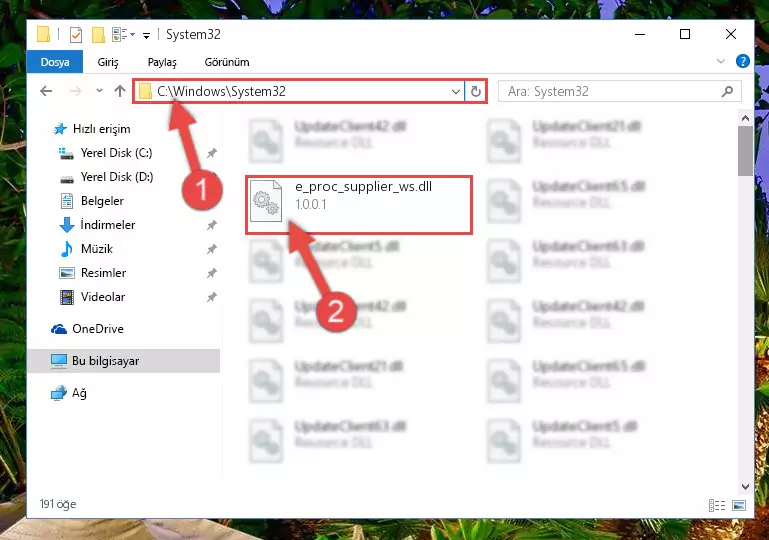Refresh the System32 folder view

tap(476, 92)
